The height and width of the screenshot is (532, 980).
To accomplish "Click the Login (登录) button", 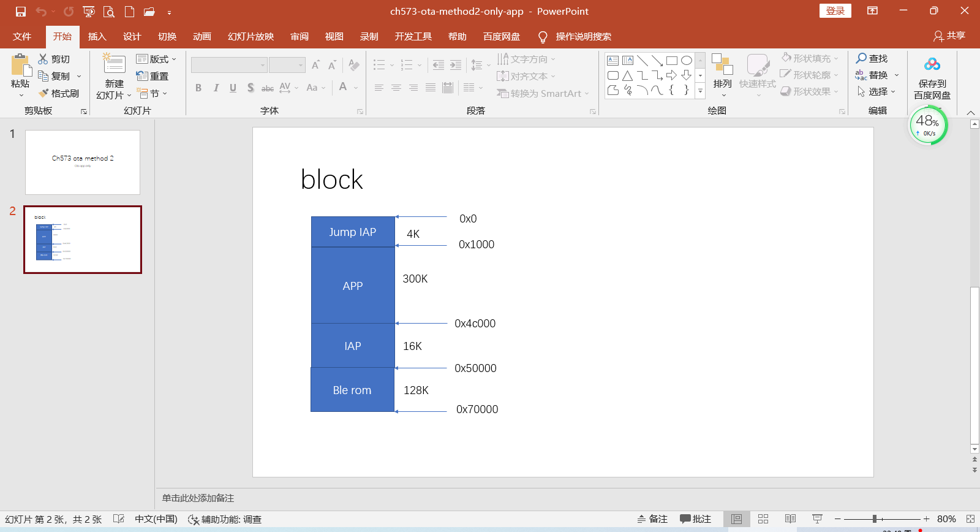I will pyautogui.click(x=835, y=11).
